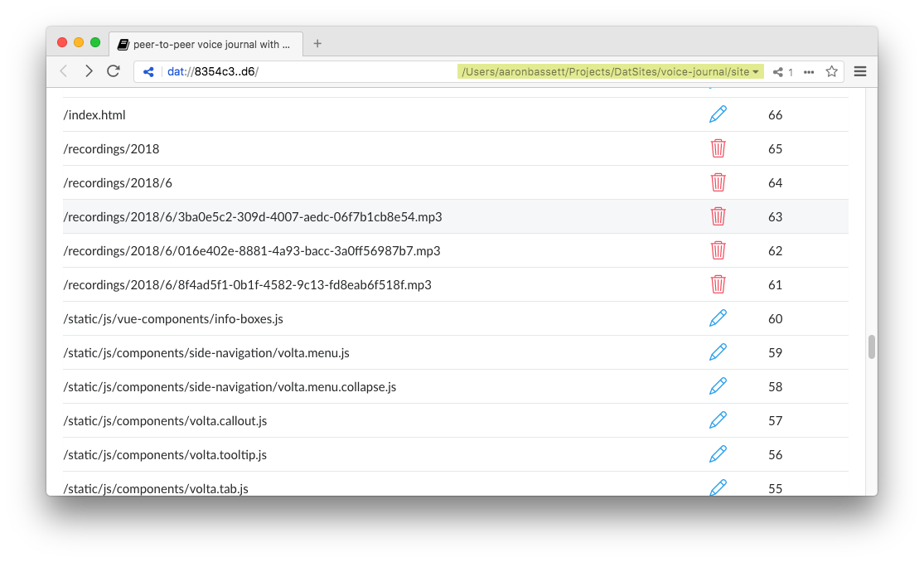Click the dat://8354c3..d6/ address field
The height and width of the screenshot is (562, 924).
point(213,72)
